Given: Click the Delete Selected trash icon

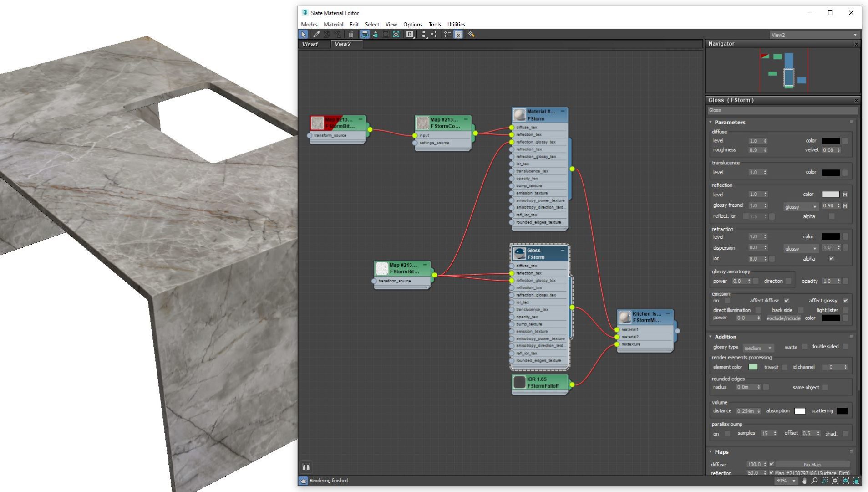Looking at the screenshot, I should pyautogui.click(x=351, y=35).
